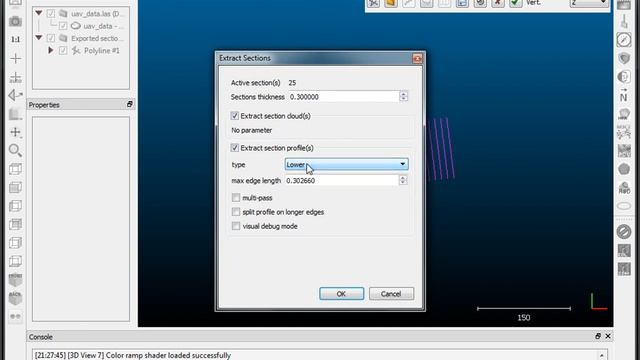The height and width of the screenshot is (360, 640).
Task: Click the shield-shaped plugin icon
Action: point(624,58)
